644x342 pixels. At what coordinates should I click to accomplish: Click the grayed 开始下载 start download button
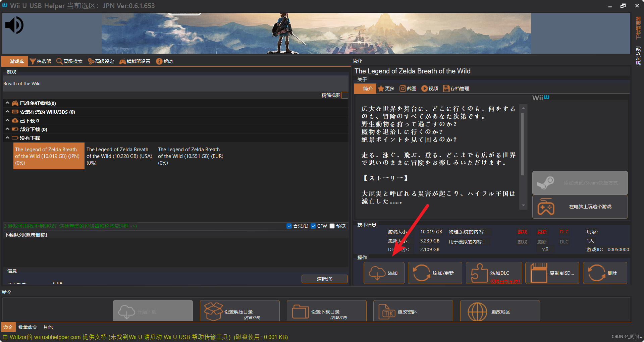(153, 311)
